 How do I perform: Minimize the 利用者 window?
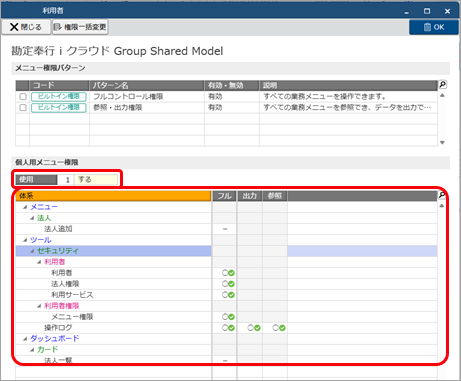(x=406, y=12)
